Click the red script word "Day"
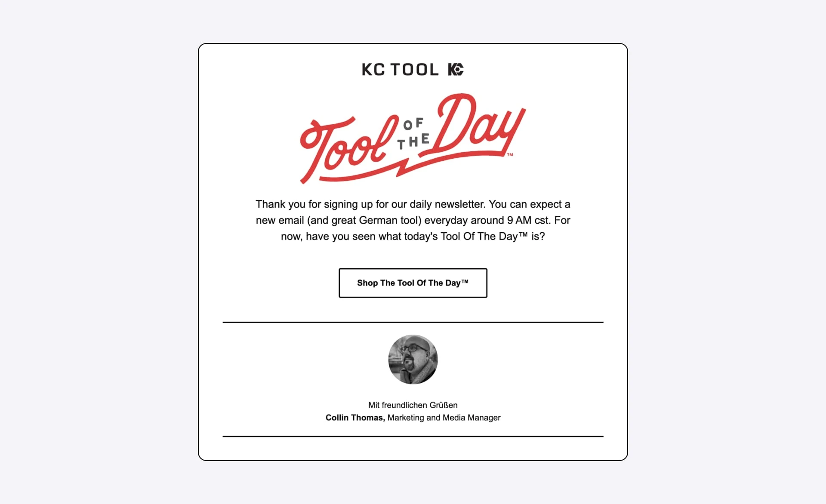Viewport: 826px width, 504px height. [478, 125]
